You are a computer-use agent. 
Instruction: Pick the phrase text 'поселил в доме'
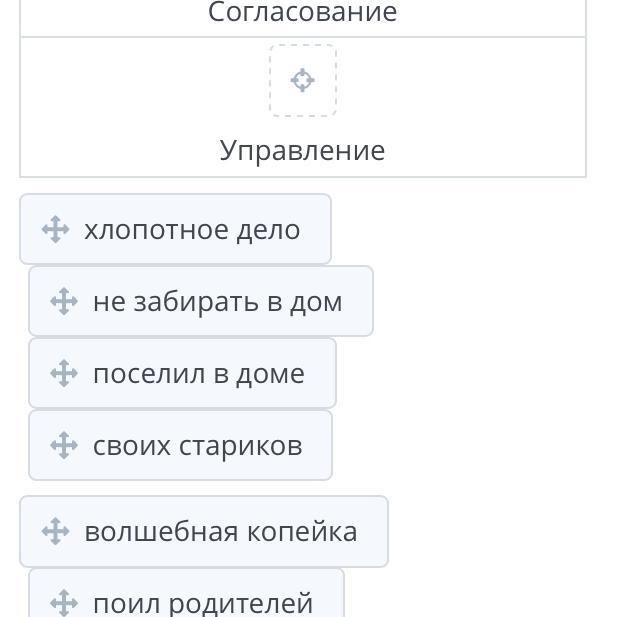click(198, 374)
